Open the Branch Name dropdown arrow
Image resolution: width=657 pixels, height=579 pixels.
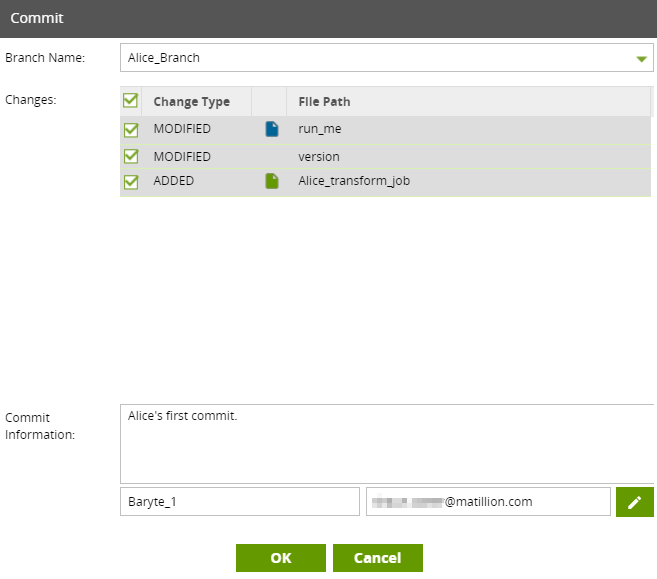(641, 59)
